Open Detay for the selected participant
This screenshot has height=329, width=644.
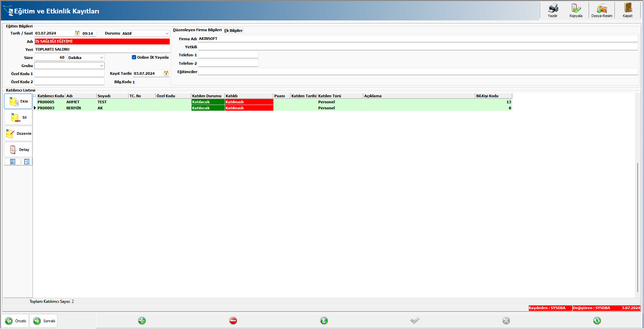[x=18, y=150]
